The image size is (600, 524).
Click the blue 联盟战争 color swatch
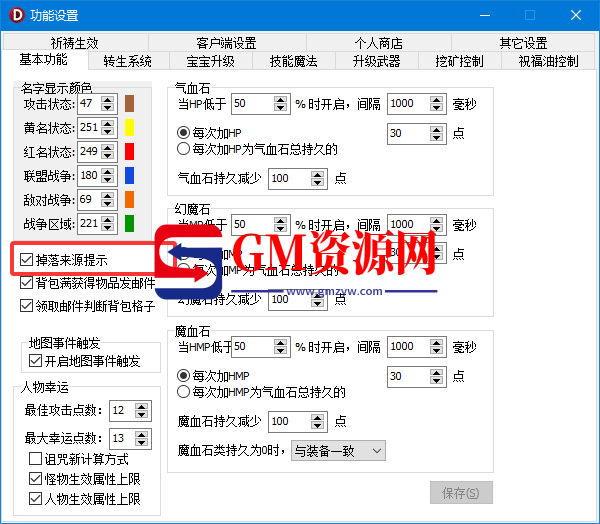pos(130,176)
